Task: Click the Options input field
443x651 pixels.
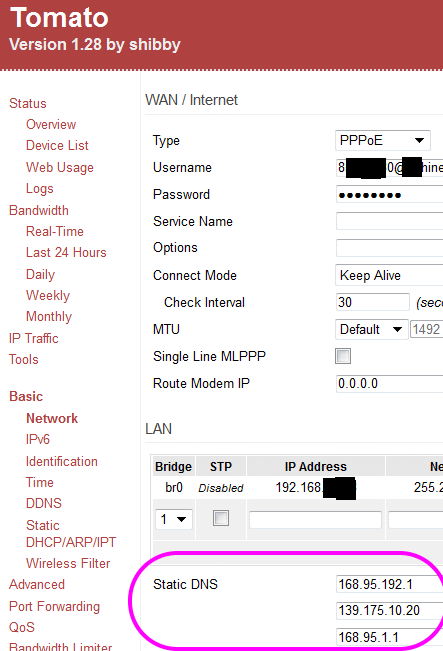Action: [x=389, y=248]
